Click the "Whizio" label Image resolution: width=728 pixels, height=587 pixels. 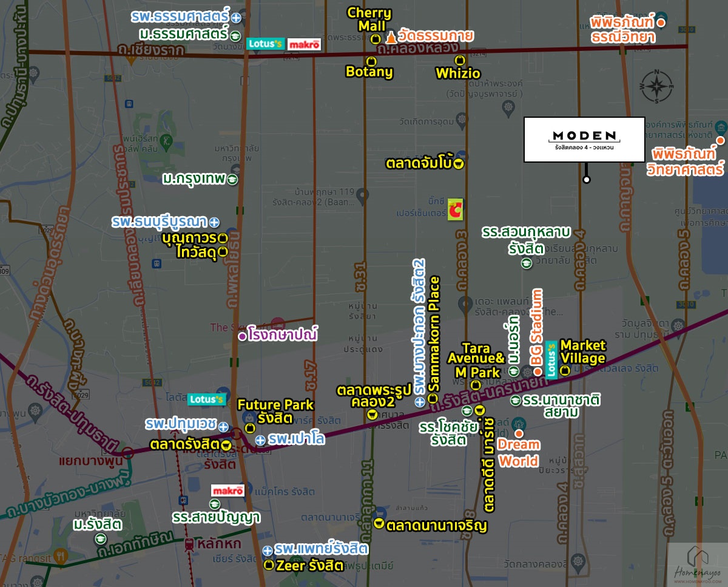click(x=459, y=73)
